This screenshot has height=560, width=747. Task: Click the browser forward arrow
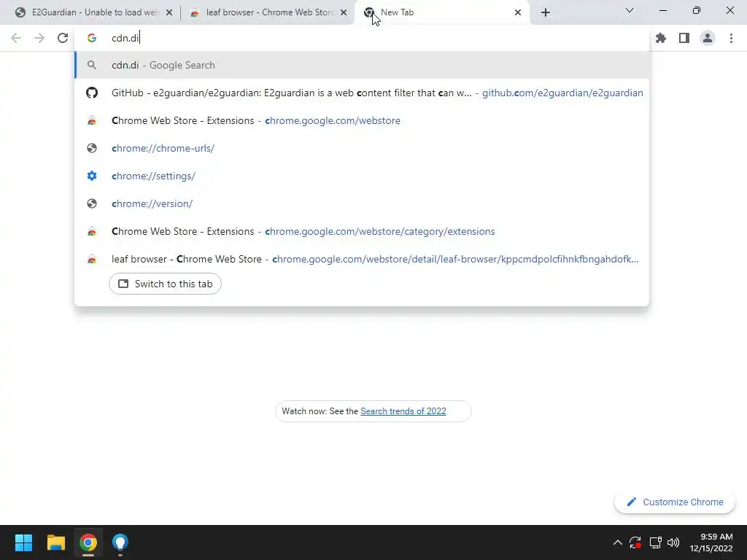coord(39,38)
